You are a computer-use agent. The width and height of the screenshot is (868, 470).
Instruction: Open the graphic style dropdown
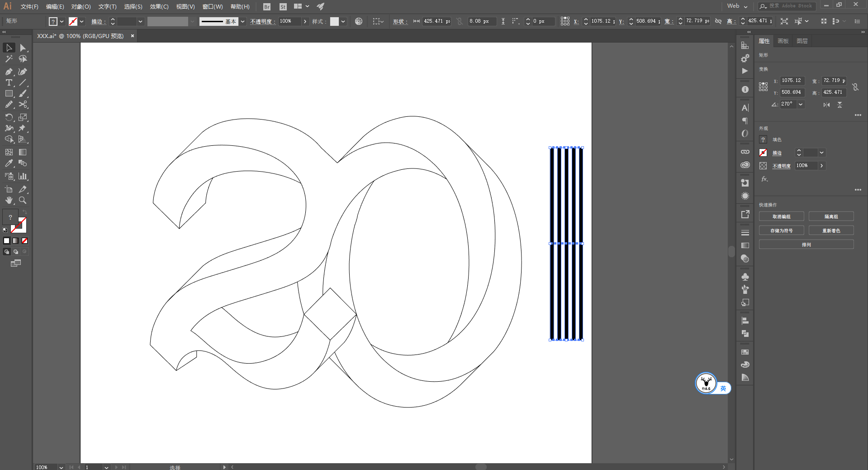tap(343, 21)
